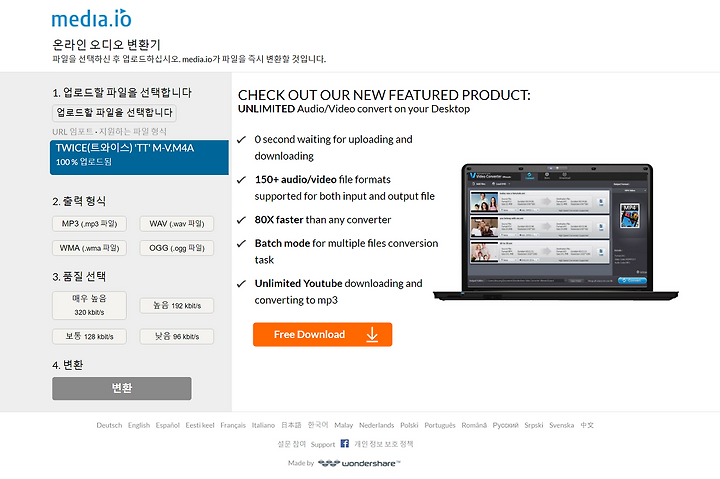Select 높음 192 kbit/s quality
Image resolution: width=720 pixels, height=479 pixels.
177,306
